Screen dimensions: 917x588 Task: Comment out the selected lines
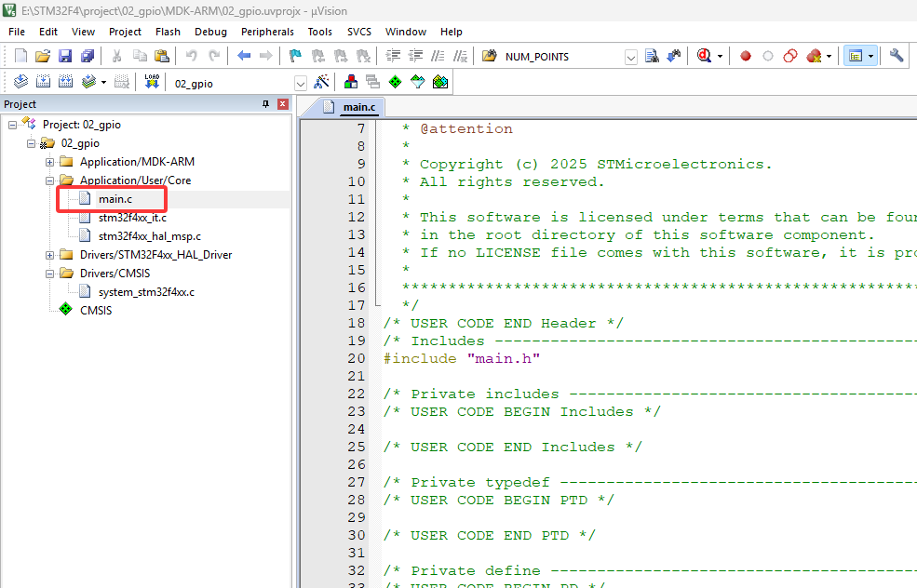click(438, 56)
